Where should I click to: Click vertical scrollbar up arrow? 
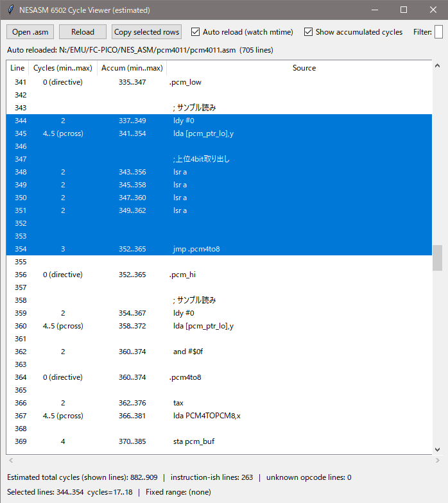437,65
